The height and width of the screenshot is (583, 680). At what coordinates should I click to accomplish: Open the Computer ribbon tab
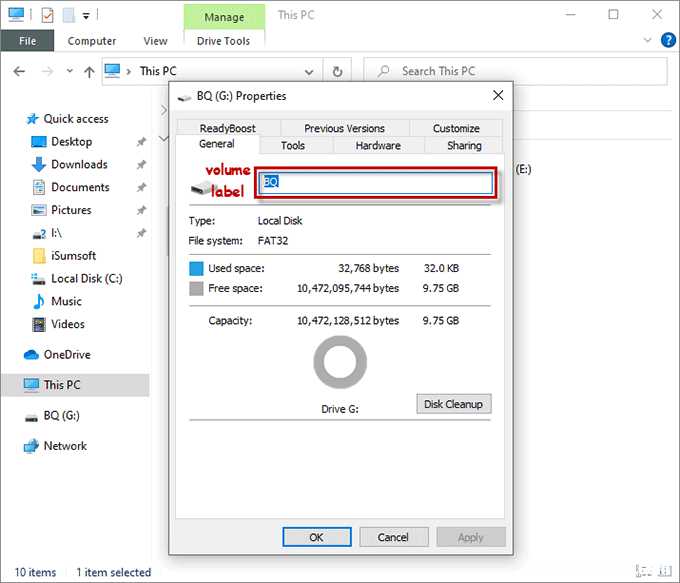tap(92, 41)
